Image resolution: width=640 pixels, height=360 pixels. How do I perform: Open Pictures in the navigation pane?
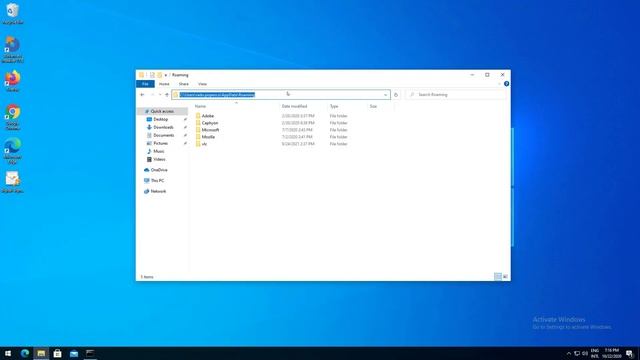pyautogui.click(x=160, y=143)
